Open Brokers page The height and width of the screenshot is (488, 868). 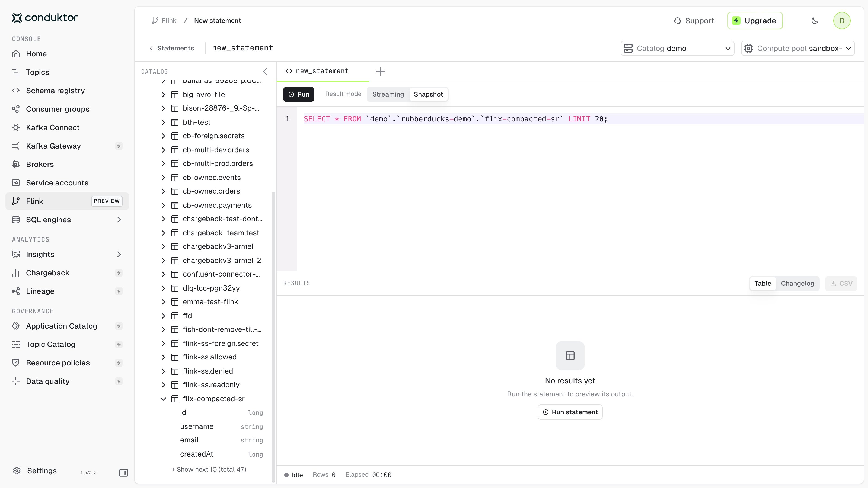(67, 164)
